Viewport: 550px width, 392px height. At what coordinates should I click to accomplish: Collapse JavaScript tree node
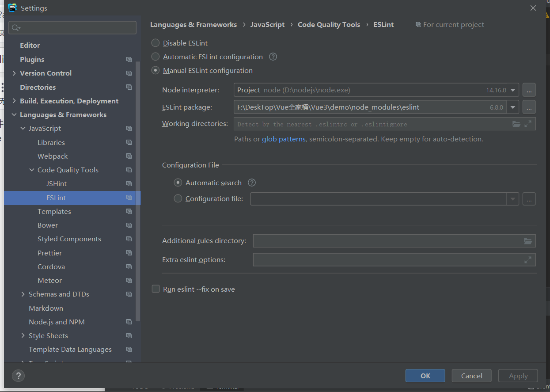pos(23,128)
